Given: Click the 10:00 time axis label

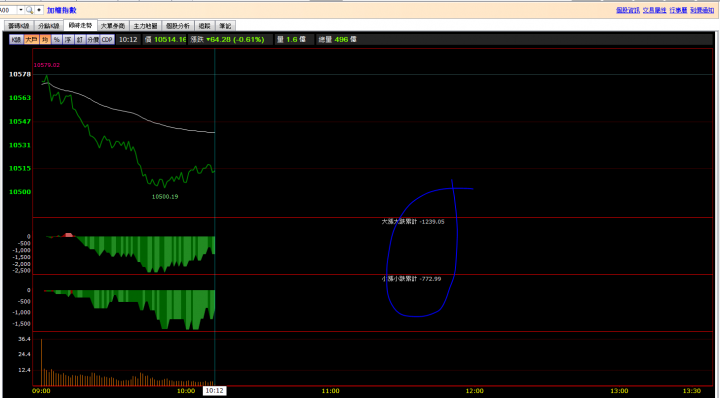Looking at the screenshot, I should pos(186,391).
